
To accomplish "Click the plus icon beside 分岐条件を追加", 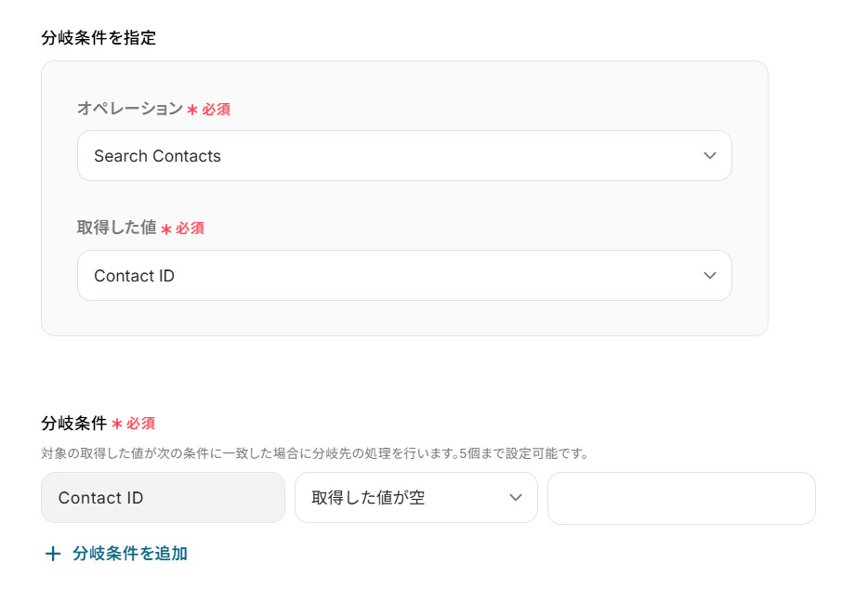I will pyautogui.click(x=53, y=554).
